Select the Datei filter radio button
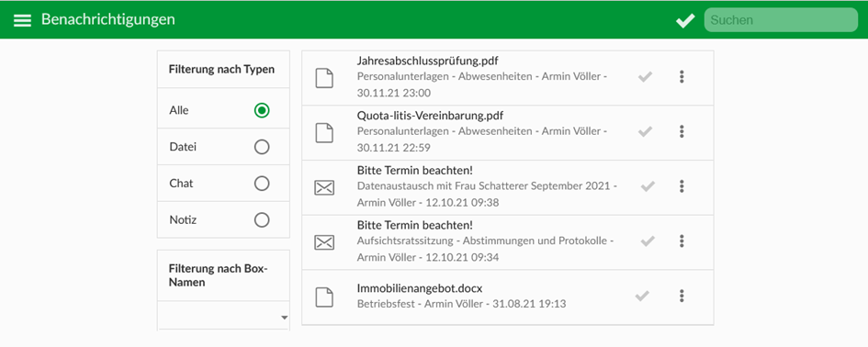Viewport: 868px width, 347px height. point(262,147)
